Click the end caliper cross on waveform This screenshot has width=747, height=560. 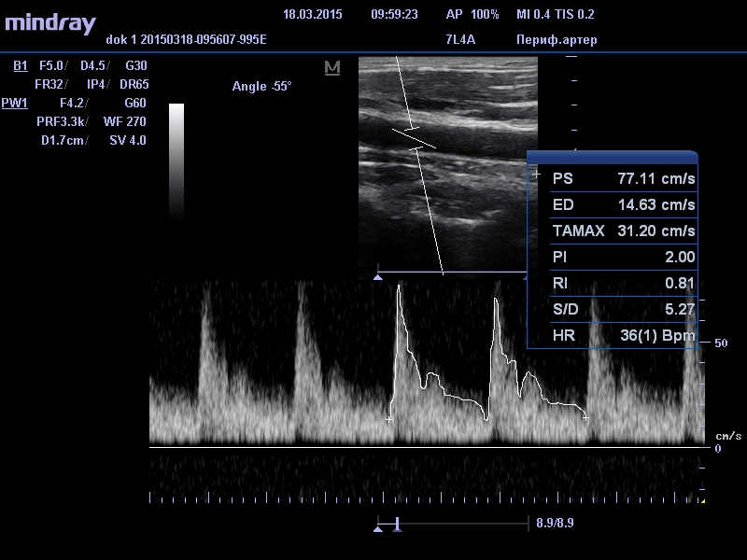coord(585,417)
